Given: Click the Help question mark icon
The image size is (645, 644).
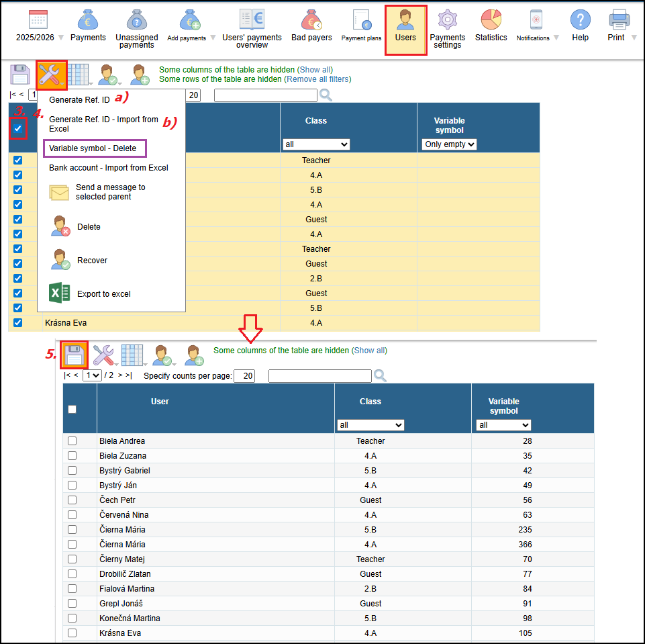Looking at the screenshot, I should click(x=580, y=20).
